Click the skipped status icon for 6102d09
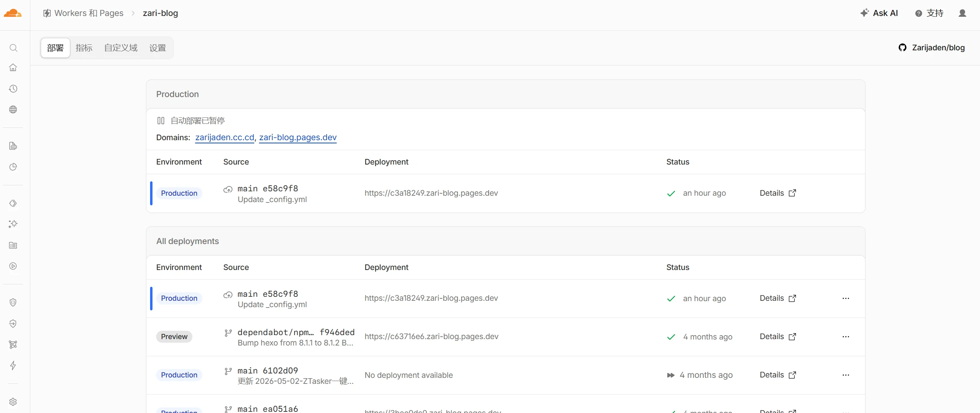This screenshot has height=413, width=980. (671, 375)
